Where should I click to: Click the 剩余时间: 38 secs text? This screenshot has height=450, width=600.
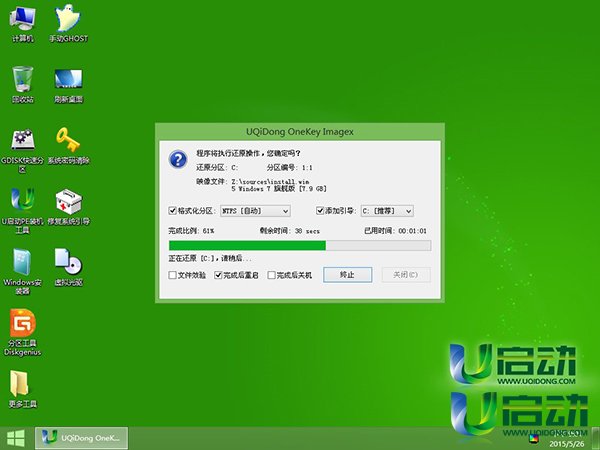pos(290,231)
